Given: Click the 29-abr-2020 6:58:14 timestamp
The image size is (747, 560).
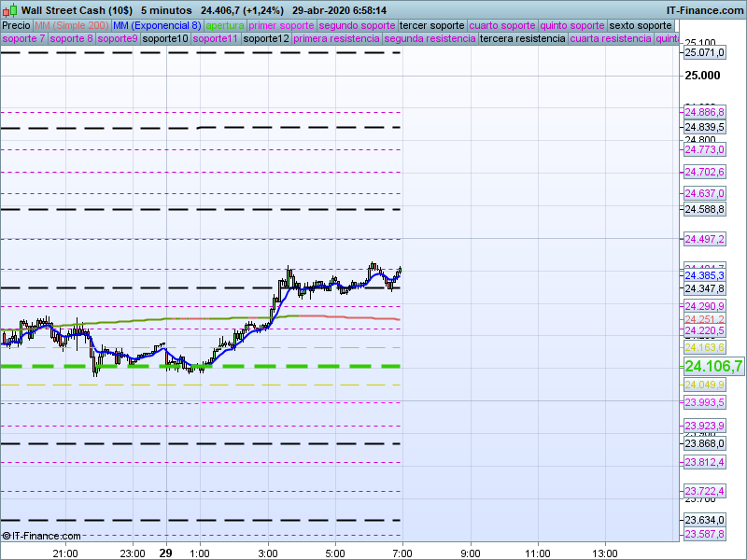Looking at the screenshot, I should click(x=339, y=10).
